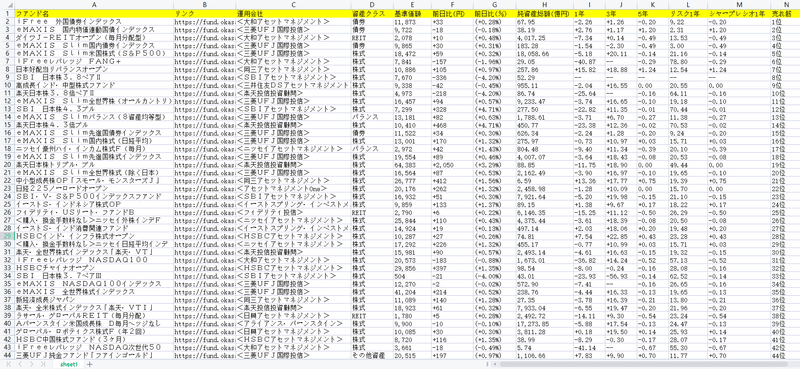Select cell HSBCチャイナオープン
Image resolution: width=800 pixels, height=369 pixels.
pyautogui.click(x=94, y=268)
